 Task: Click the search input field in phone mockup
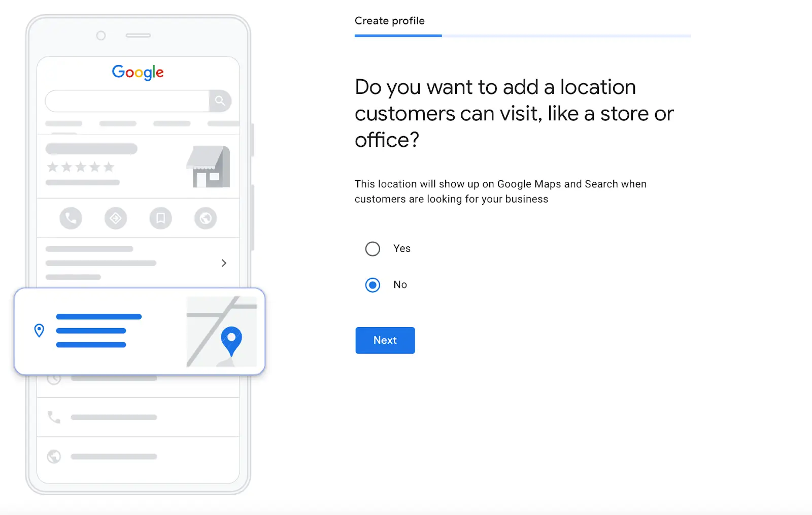click(x=127, y=101)
